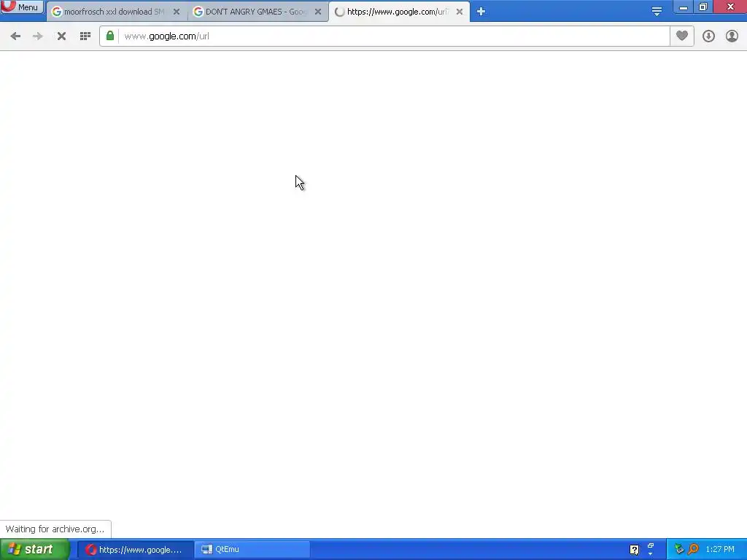Go forward with the forward arrow
747x560 pixels.
pyautogui.click(x=38, y=36)
